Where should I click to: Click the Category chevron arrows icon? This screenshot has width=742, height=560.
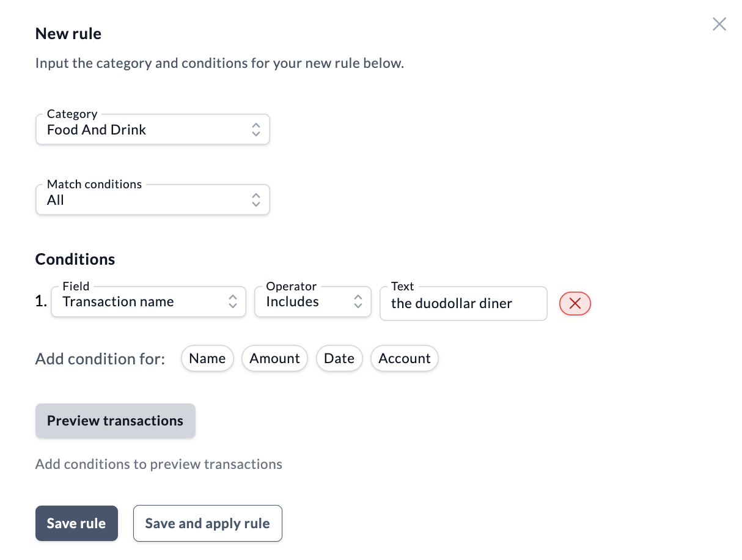(256, 130)
